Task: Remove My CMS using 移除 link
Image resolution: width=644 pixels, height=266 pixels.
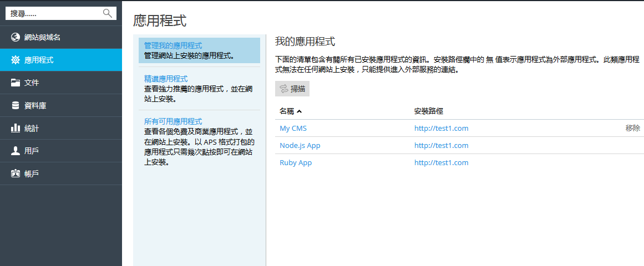Action: [632, 128]
